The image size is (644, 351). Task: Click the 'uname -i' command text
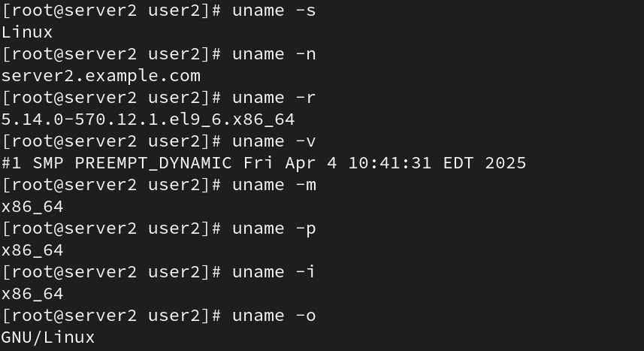pyautogui.click(x=274, y=272)
